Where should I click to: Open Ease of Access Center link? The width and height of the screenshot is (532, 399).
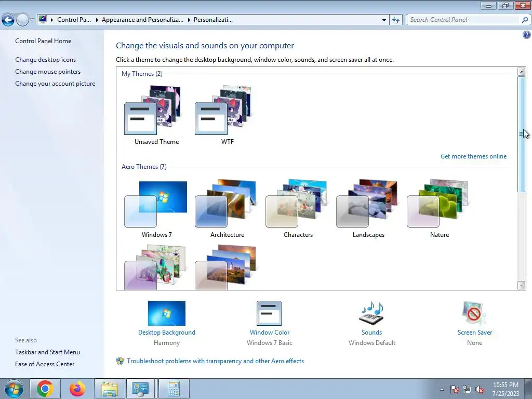click(45, 364)
